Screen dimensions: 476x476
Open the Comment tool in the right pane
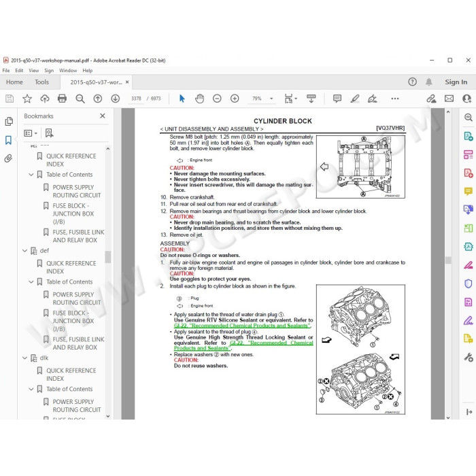(468, 191)
